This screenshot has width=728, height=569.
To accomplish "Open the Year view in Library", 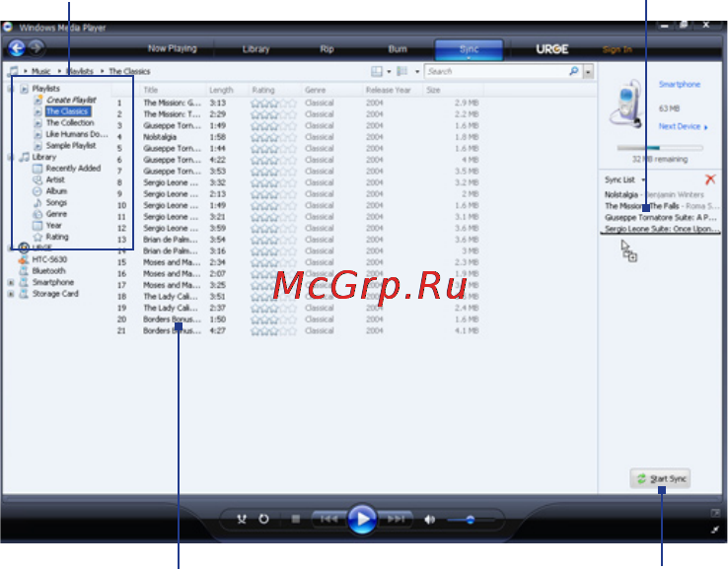I will pyautogui.click(x=53, y=226).
